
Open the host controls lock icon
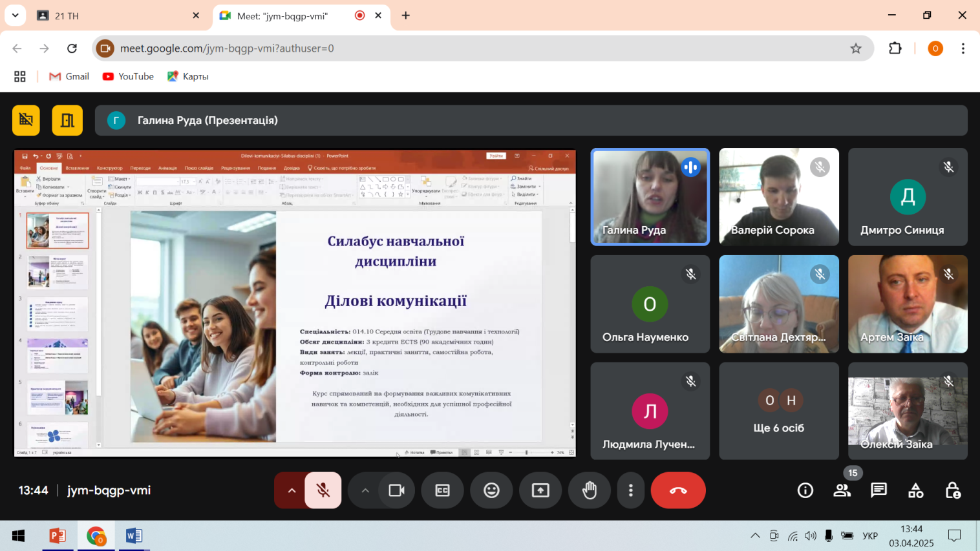pyautogui.click(x=952, y=490)
